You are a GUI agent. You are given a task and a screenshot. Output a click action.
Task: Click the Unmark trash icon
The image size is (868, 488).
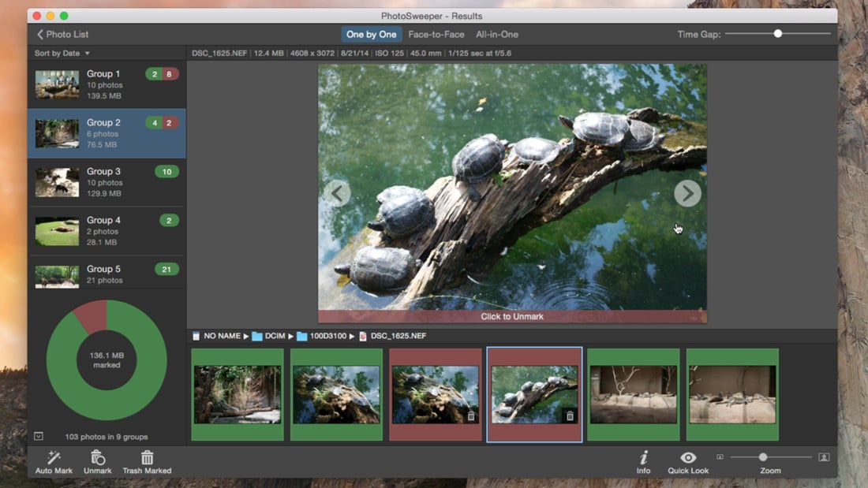pyautogui.click(x=97, y=457)
